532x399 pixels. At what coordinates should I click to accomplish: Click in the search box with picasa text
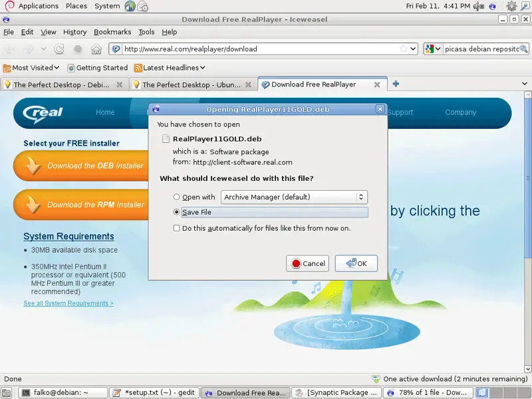tap(481, 49)
